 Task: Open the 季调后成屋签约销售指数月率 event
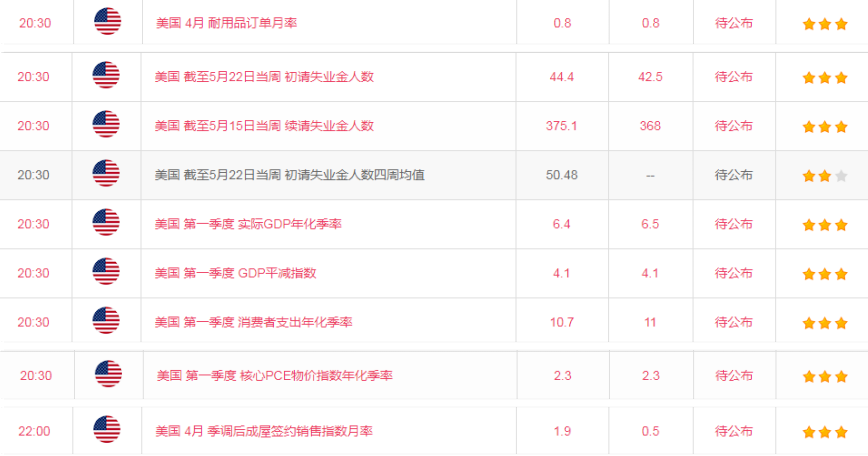point(264,430)
